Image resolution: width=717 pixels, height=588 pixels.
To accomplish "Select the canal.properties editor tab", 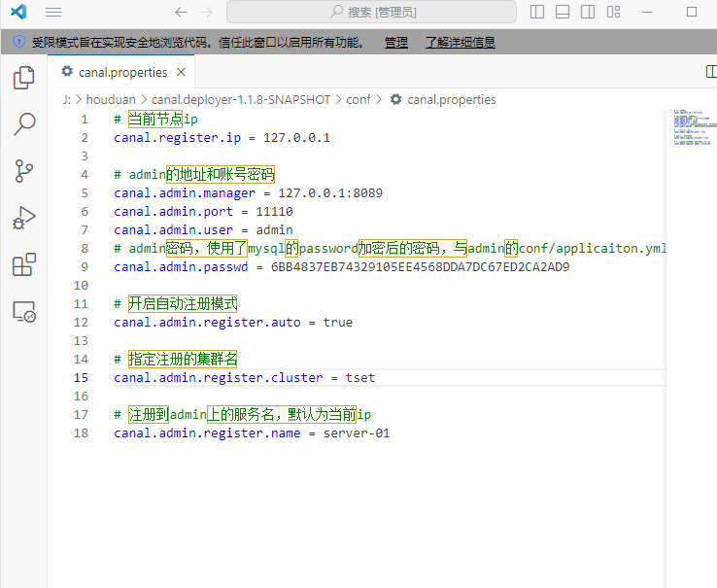I will tap(122, 72).
